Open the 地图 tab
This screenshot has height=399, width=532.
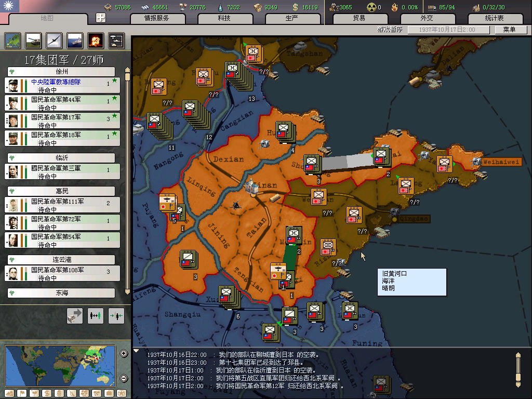pos(47,18)
